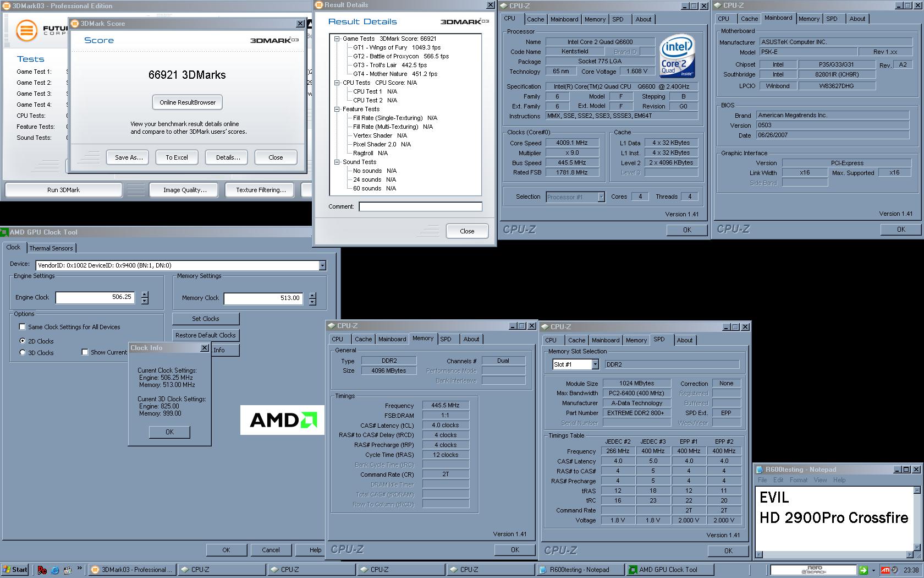Click the Nero search input box
924x578 pixels.
pos(813,570)
